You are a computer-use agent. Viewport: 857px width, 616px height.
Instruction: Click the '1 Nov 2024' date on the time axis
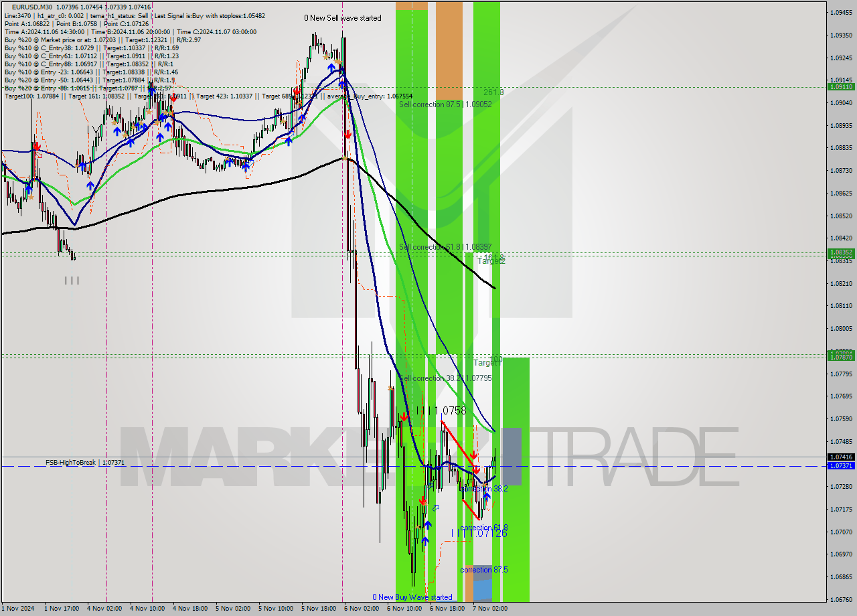17,609
